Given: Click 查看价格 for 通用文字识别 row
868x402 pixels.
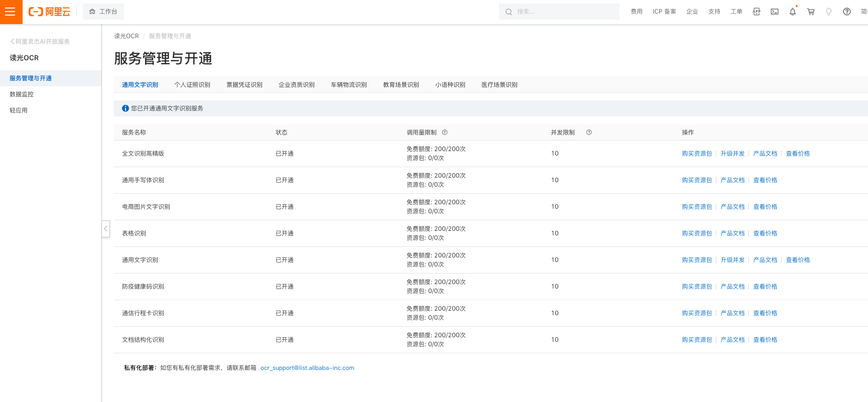Looking at the screenshot, I should [x=798, y=260].
